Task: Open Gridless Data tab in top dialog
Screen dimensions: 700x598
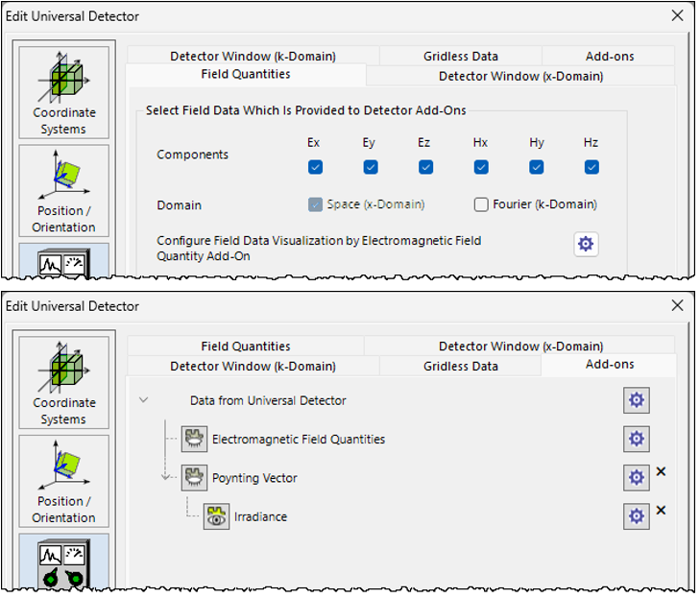Action: 461,57
